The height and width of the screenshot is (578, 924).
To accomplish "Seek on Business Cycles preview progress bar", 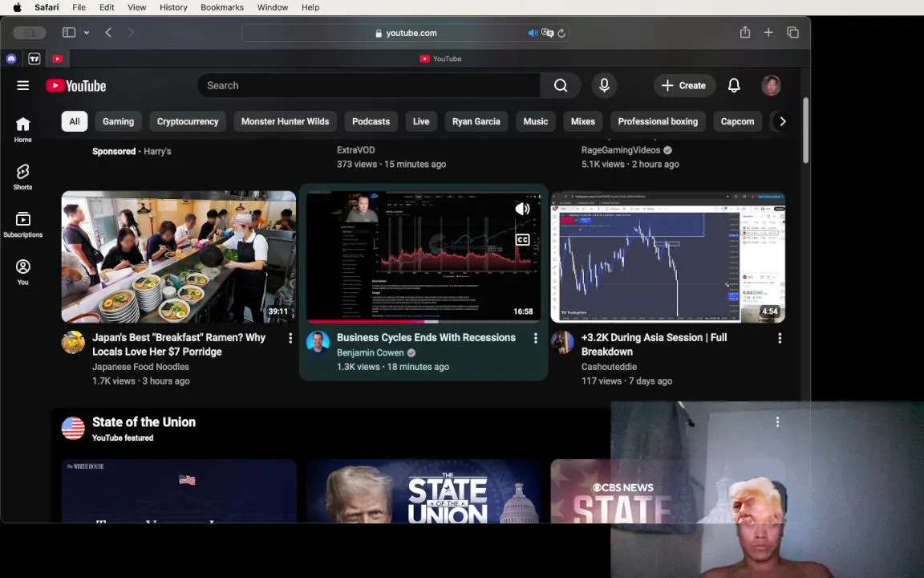I will pyautogui.click(x=423, y=321).
